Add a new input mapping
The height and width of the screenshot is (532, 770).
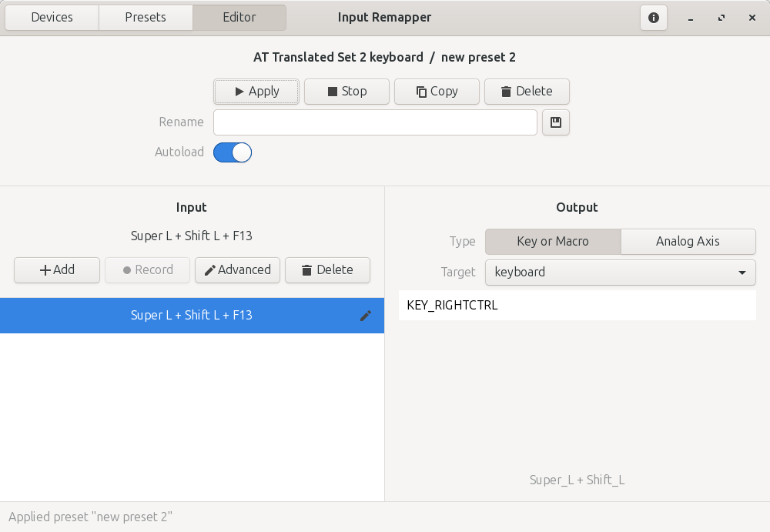(57, 269)
